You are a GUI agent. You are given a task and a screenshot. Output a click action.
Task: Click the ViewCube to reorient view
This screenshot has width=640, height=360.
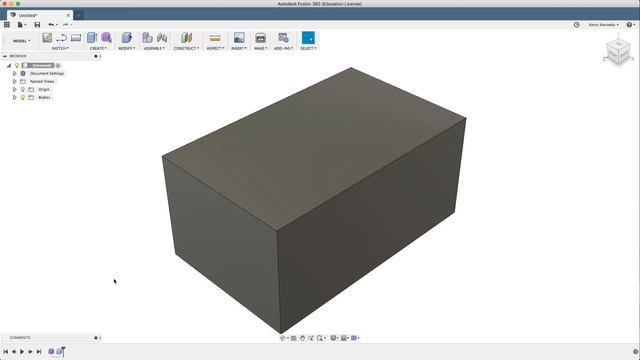pos(618,52)
